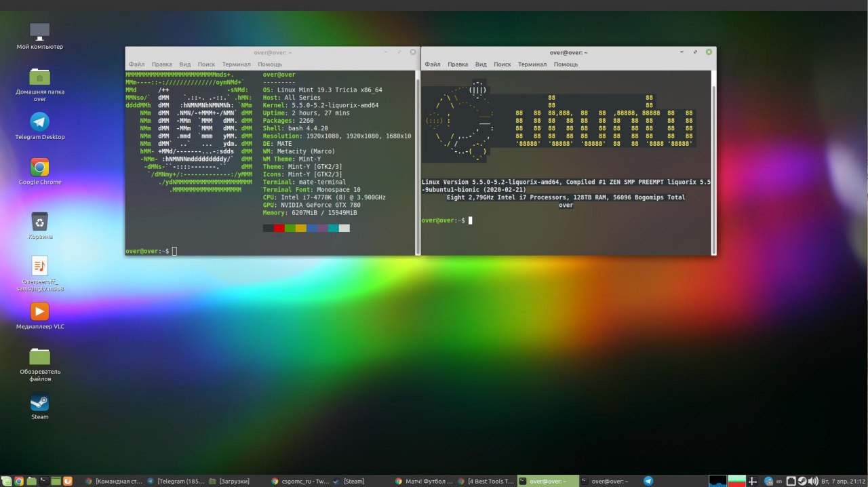Open Файл menu in the right terminal
Screen dimensions: 868x487
tap(433, 64)
